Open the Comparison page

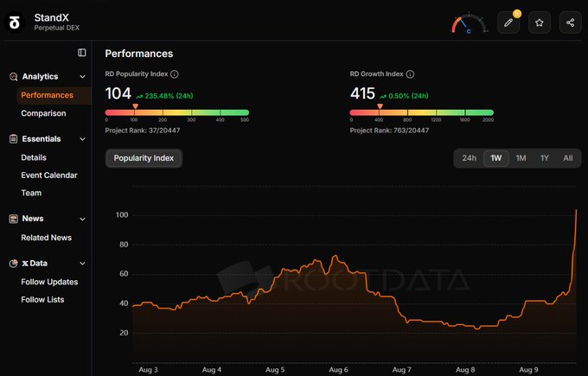pos(43,113)
